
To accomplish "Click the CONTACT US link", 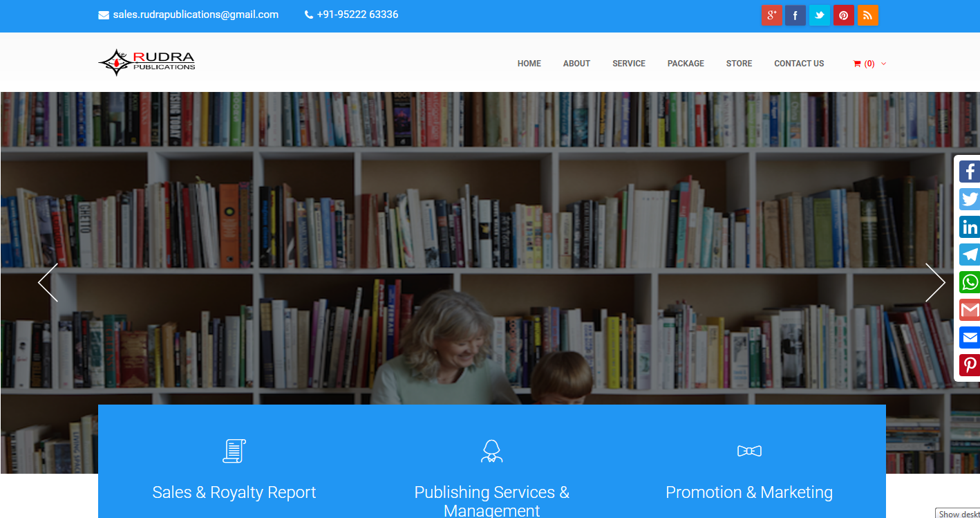I will pos(799,64).
